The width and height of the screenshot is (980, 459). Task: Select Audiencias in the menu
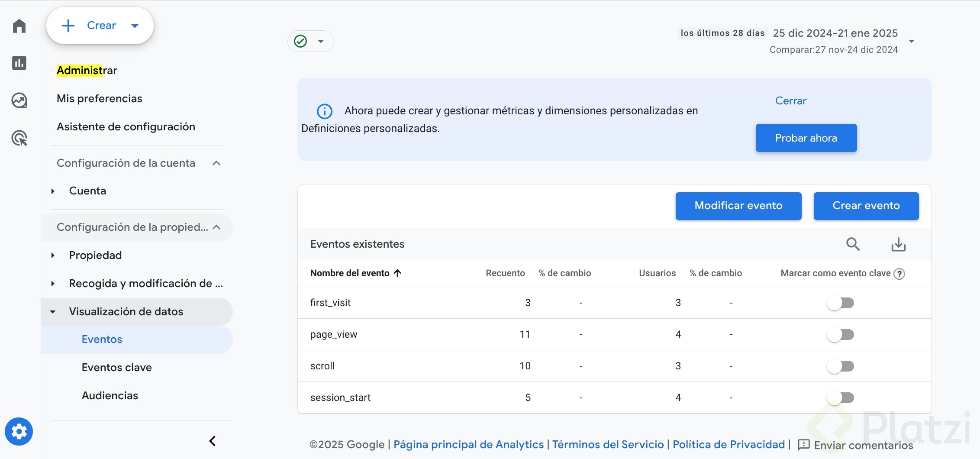[110, 395]
